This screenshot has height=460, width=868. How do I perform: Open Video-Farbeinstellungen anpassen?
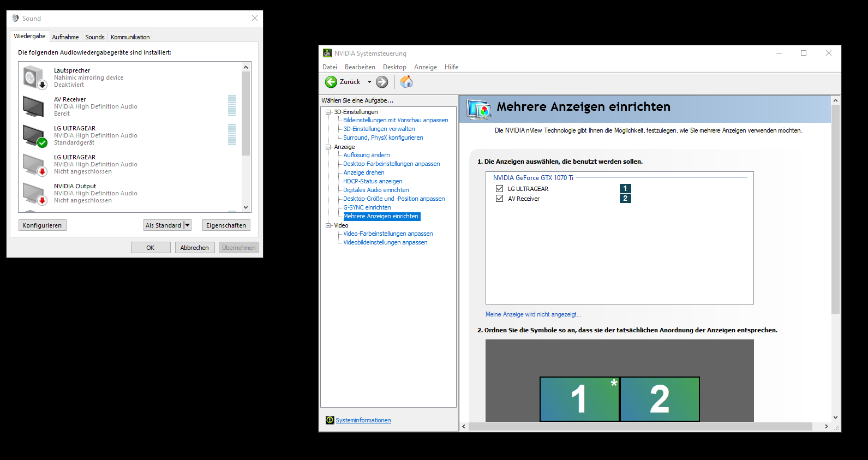(x=388, y=234)
